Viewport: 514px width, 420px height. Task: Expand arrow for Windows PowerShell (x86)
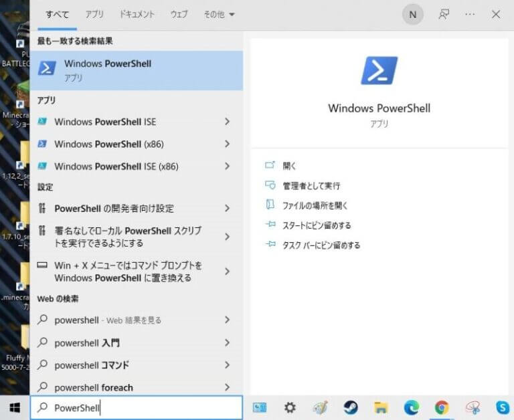227,144
